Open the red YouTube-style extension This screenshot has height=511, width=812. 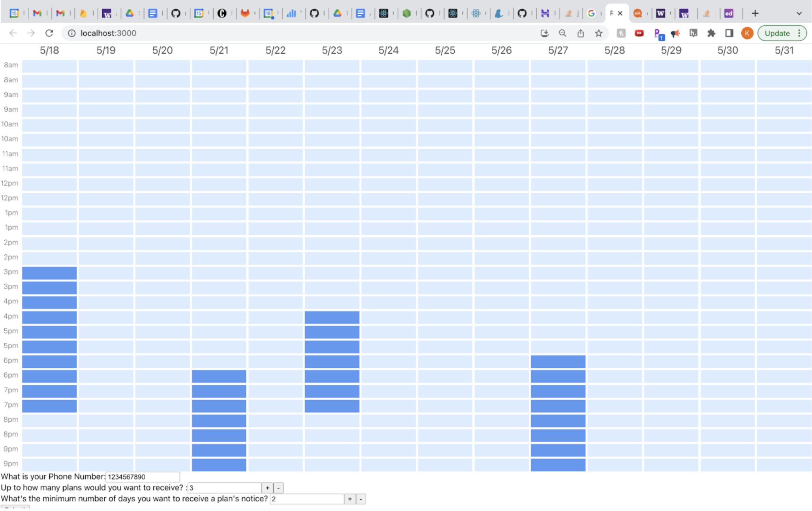[639, 33]
